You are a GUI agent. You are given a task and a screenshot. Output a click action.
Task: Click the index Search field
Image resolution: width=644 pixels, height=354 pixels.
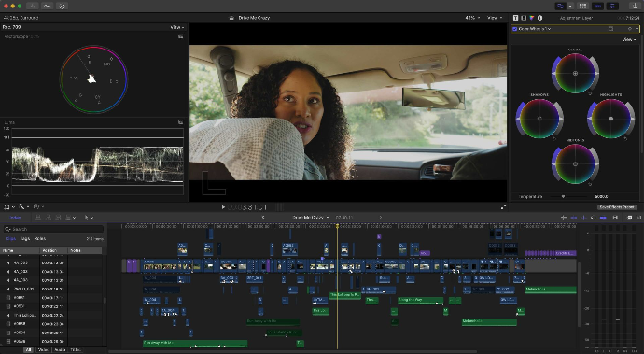pyautogui.click(x=53, y=229)
